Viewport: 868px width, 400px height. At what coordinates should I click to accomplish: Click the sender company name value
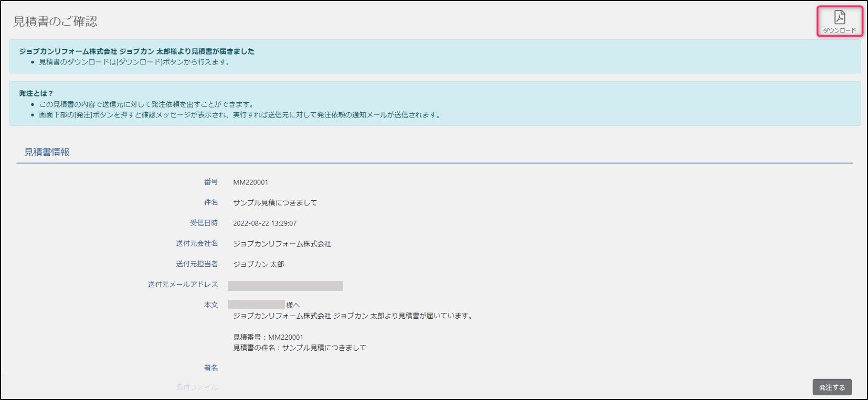282,244
